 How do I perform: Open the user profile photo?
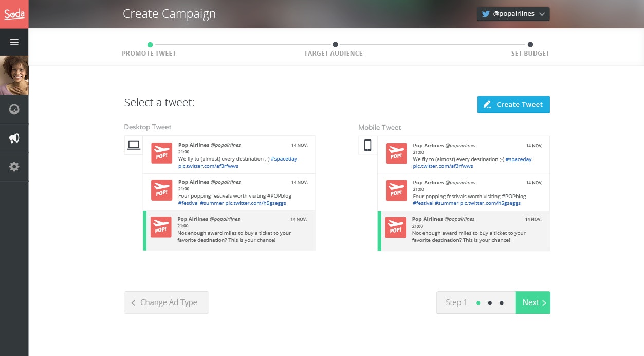click(14, 75)
